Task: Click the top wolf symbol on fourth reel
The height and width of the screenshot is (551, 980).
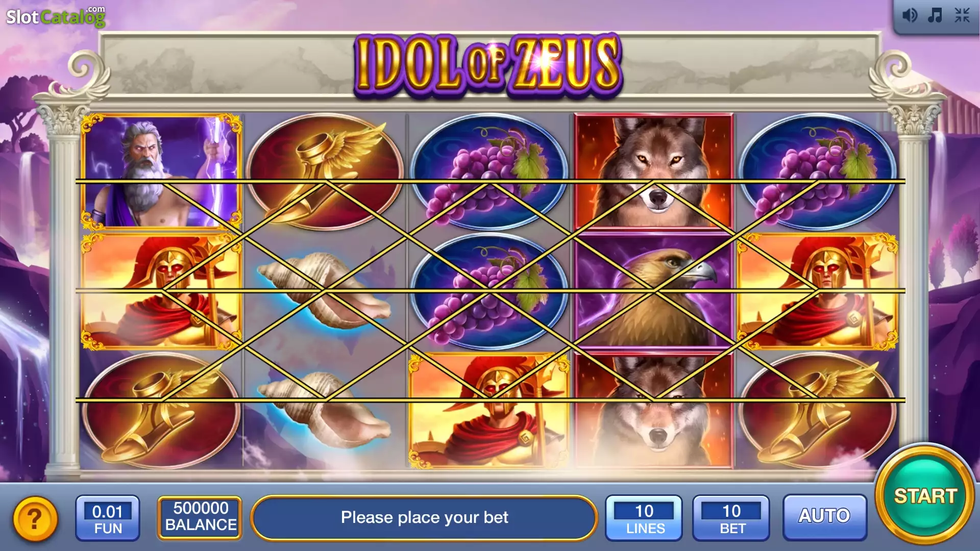Action: click(x=654, y=171)
